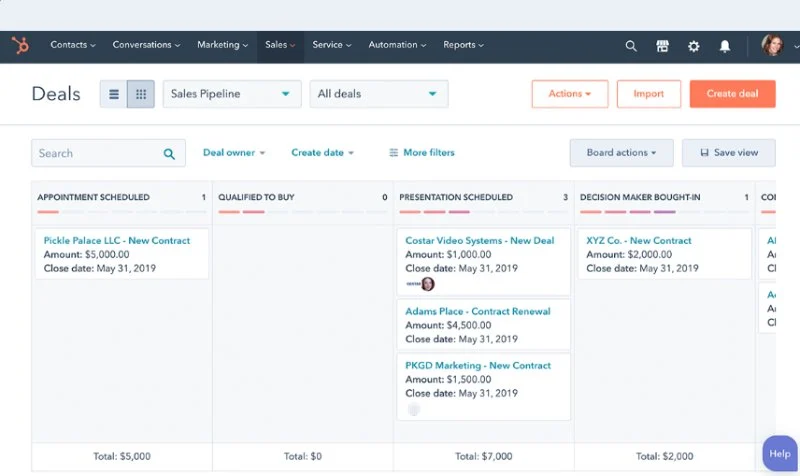The image size is (800, 476).
Task: Click the Decision Maker Bought-In stage progress bar
Action: [x=665, y=212]
